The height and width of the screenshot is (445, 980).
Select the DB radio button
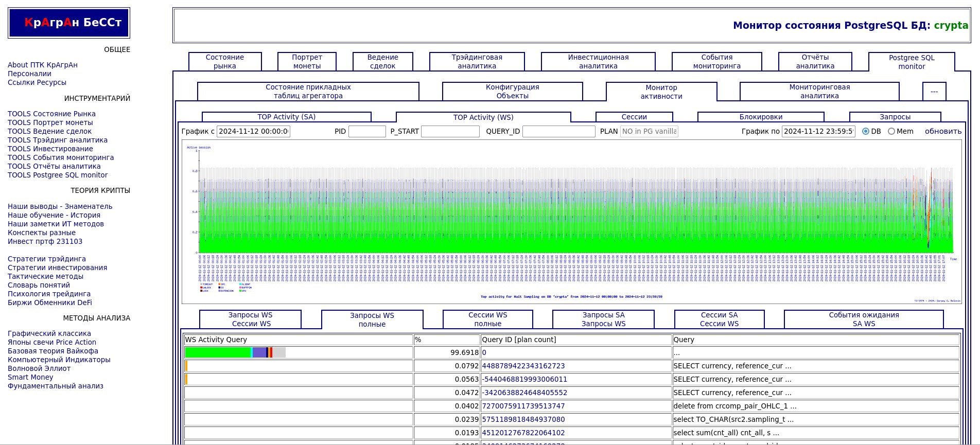[x=866, y=132]
